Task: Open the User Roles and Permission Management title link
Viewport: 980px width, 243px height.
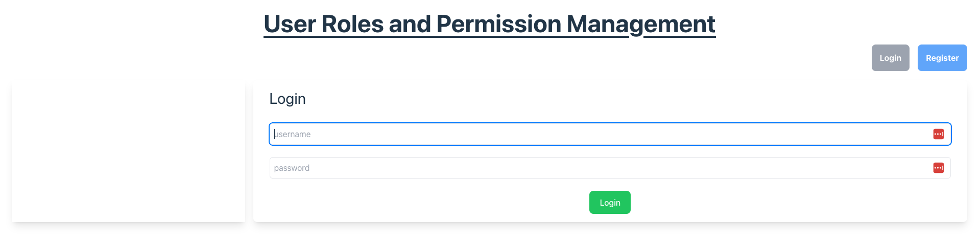Action: click(x=489, y=24)
